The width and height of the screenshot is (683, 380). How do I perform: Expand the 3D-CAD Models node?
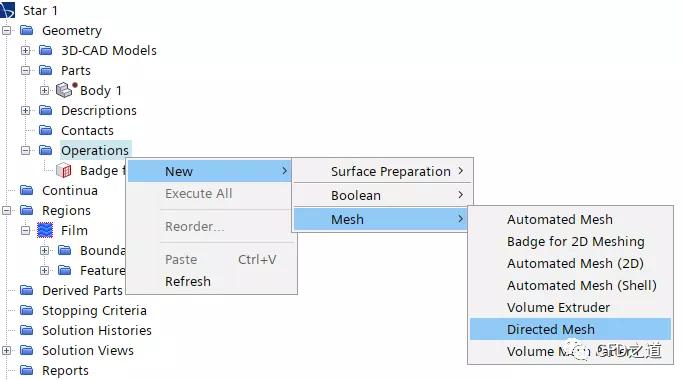(x=26, y=50)
